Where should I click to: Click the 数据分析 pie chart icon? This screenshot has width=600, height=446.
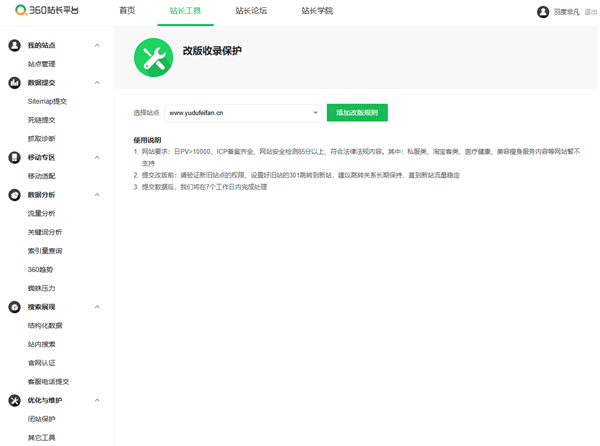[x=15, y=195]
